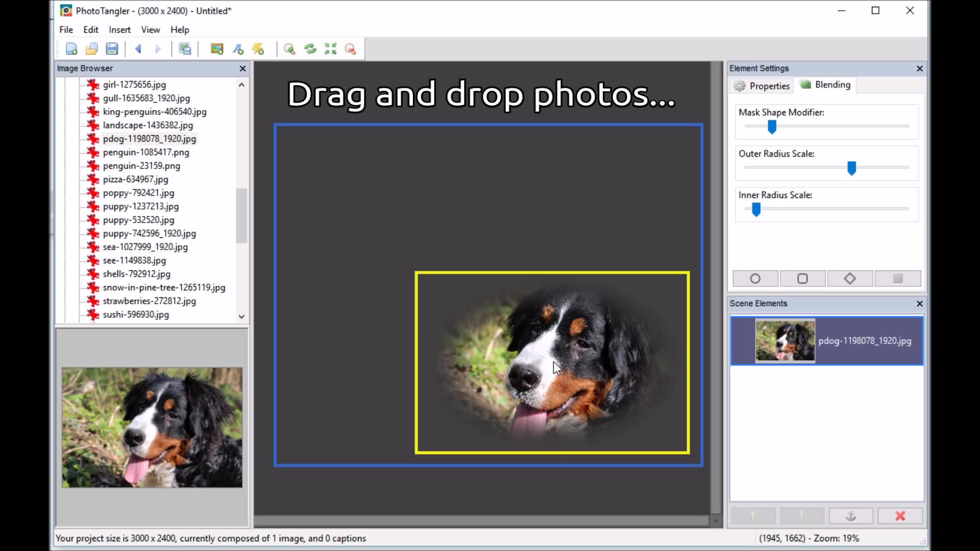Image resolution: width=980 pixels, height=551 pixels.
Task: Click the Outer Radius Scale slider handle
Action: (x=851, y=168)
